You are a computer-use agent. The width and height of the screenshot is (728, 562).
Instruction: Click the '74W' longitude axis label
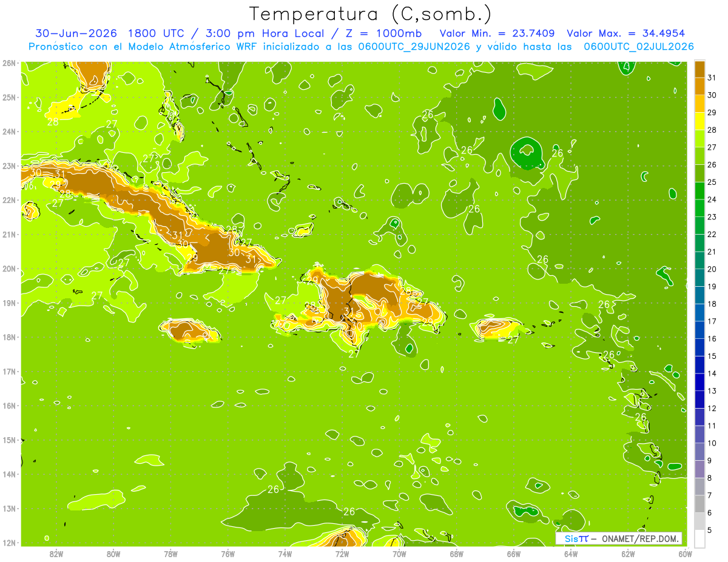[x=285, y=554]
